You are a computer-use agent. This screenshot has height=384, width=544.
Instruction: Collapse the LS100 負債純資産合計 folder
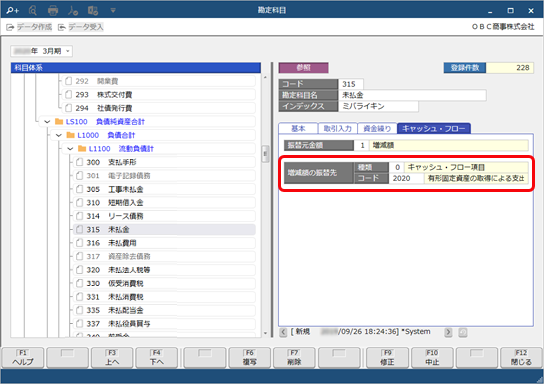point(47,122)
